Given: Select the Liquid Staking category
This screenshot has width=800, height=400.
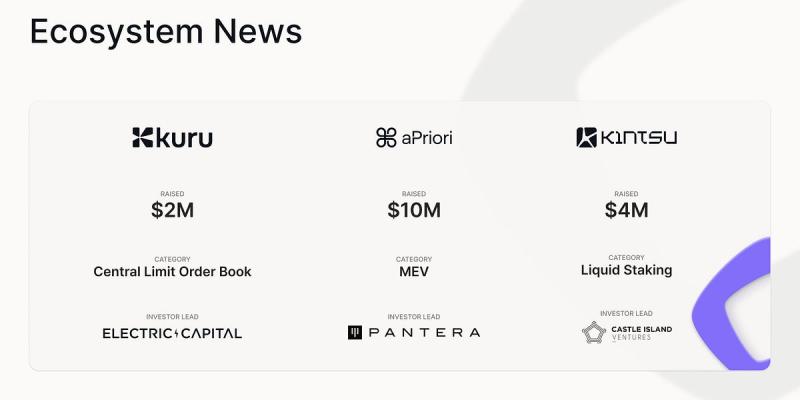Looking at the screenshot, I should tap(627, 270).
